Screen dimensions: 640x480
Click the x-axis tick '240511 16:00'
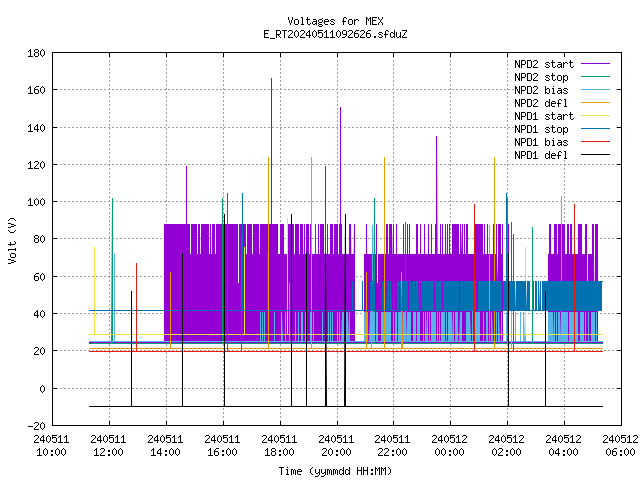click(222, 446)
